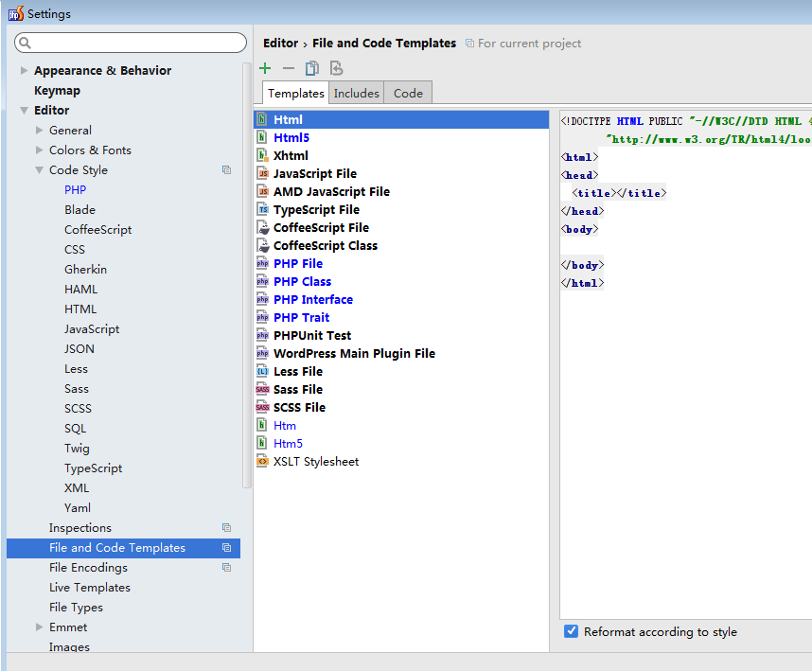Click the sidebar vertical scrollbar
The image size is (812, 671).
247,274
